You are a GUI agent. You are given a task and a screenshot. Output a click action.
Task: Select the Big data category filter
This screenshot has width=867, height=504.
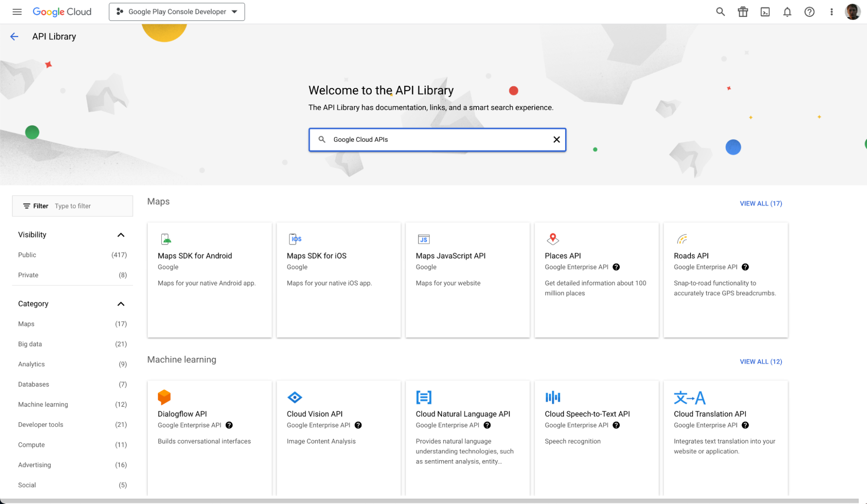72,344
